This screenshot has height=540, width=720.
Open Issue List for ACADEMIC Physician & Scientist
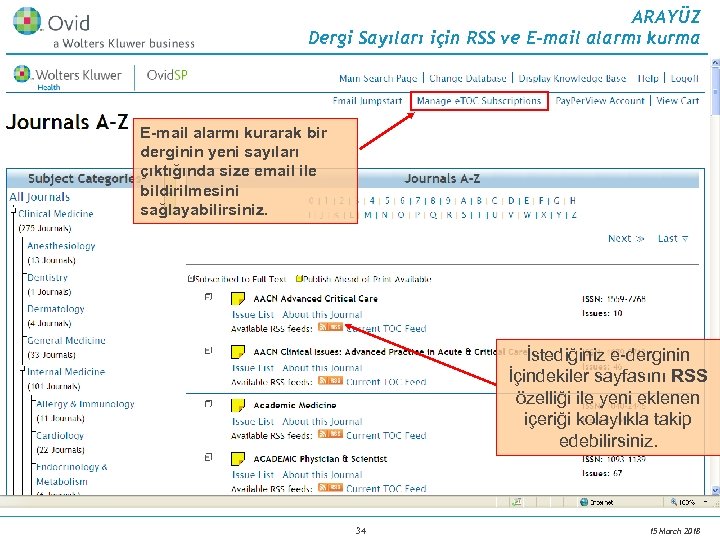(x=253, y=474)
